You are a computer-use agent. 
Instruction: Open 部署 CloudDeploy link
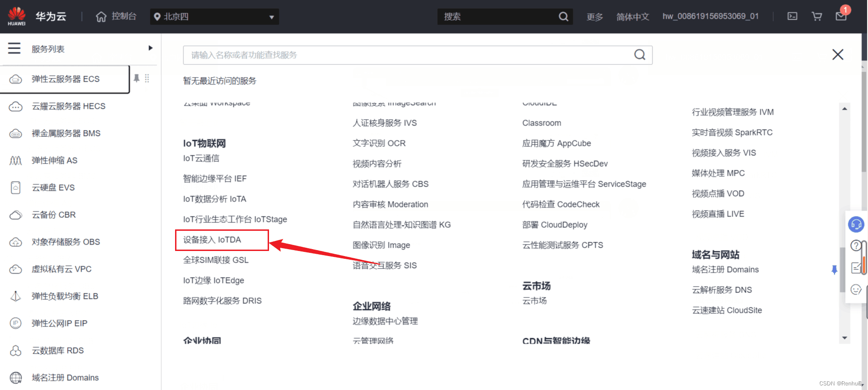tap(555, 225)
